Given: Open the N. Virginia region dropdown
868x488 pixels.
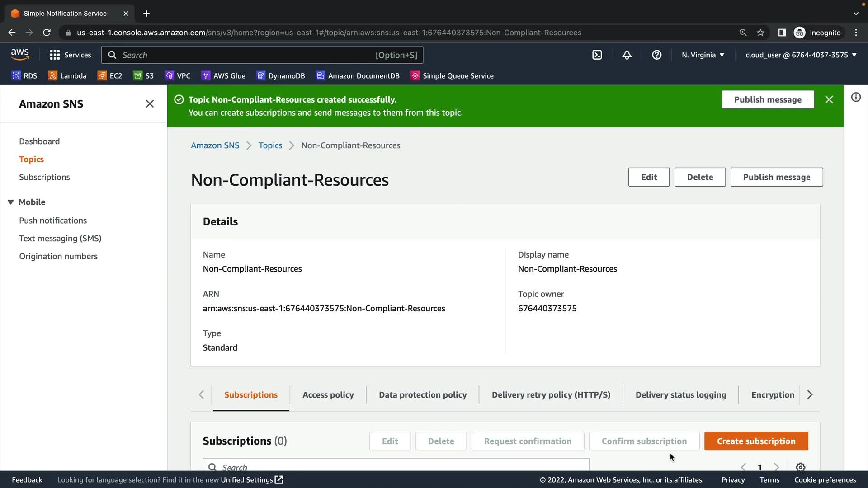Looking at the screenshot, I should pyautogui.click(x=703, y=55).
